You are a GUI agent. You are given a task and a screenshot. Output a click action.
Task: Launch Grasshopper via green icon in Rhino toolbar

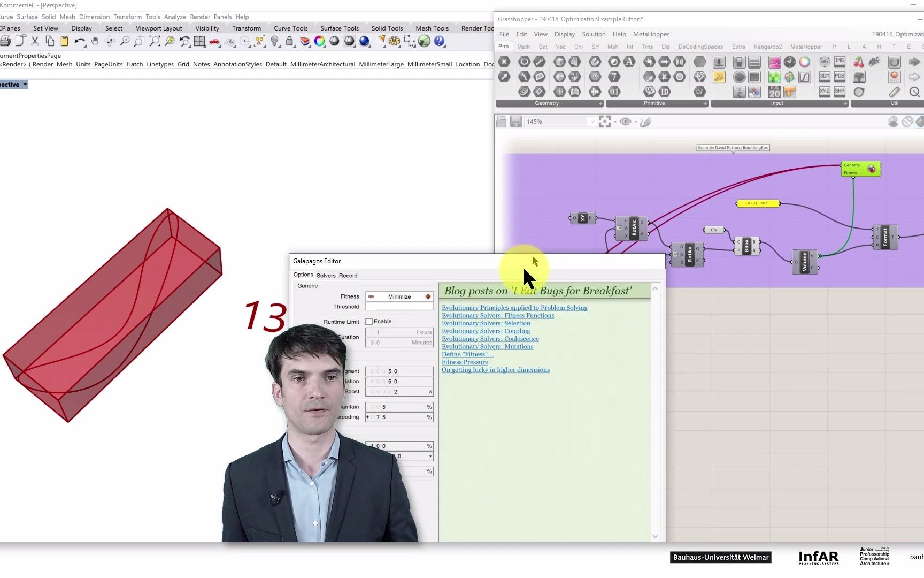click(x=424, y=41)
